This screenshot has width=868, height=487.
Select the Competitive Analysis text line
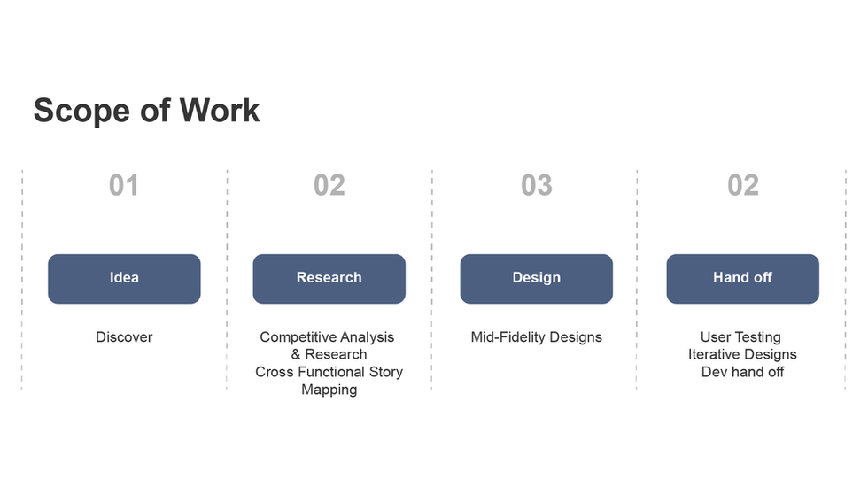coord(327,337)
